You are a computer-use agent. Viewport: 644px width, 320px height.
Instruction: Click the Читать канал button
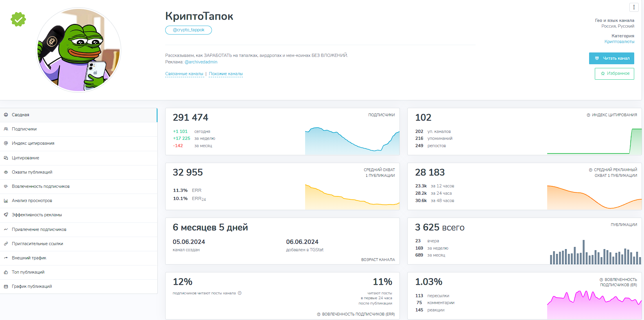click(611, 58)
